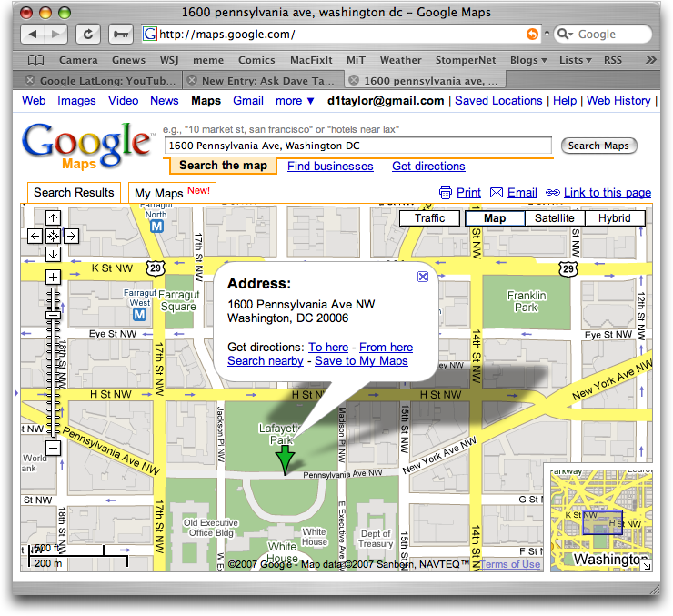Click the overview mini map thumbnail
This screenshot has height=616, width=673.
[x=601, y=520]
